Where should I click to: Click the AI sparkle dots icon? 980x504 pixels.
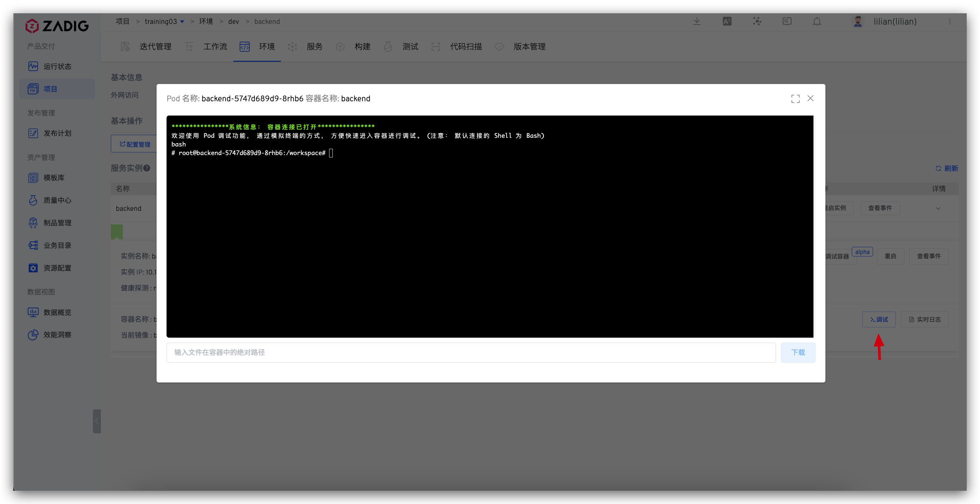click(x=757, y=21)
